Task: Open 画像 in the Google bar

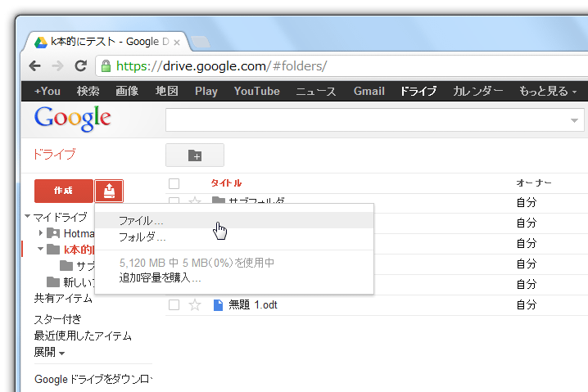Action: [x=127, y=91]
